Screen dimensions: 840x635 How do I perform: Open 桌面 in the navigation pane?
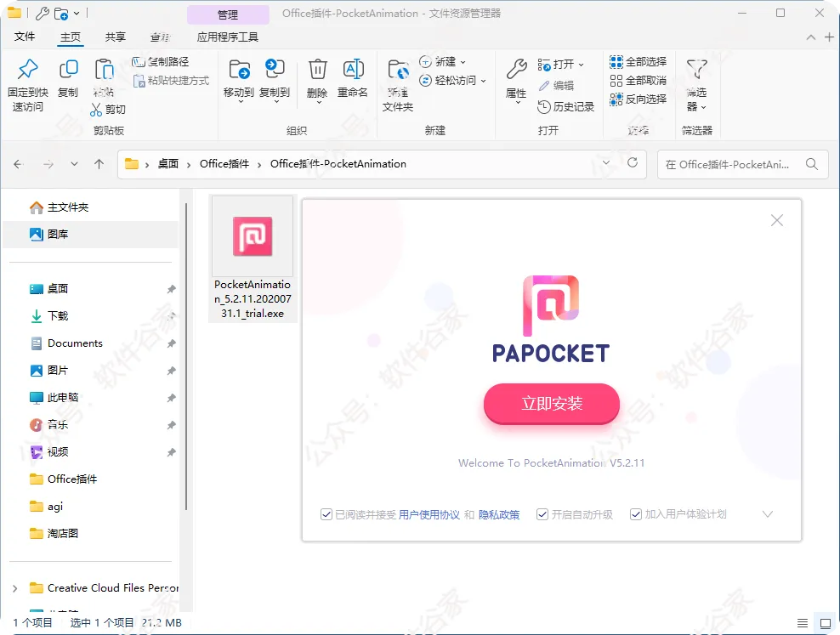pos(91,288)
